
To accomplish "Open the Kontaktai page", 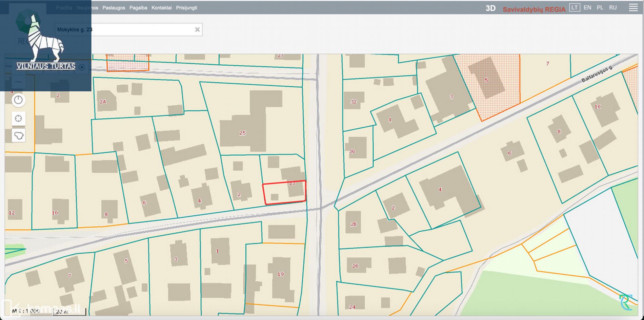I will (161, 8).
